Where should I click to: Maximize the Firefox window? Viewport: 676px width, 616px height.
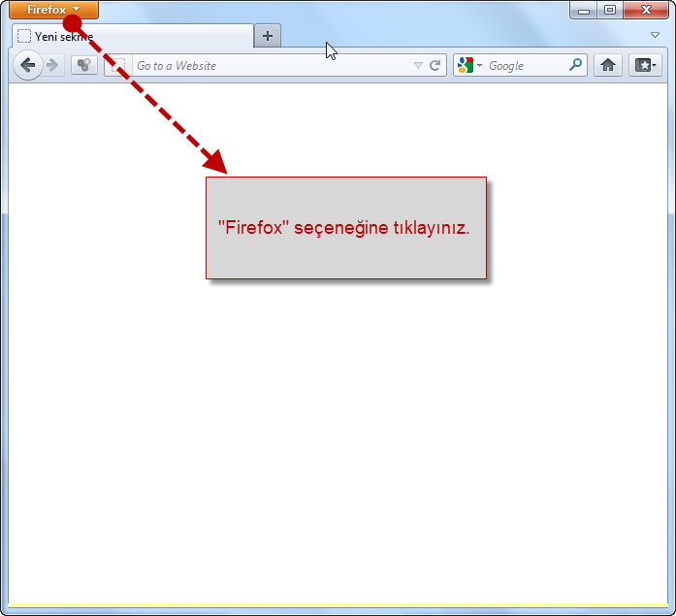[x=610, y=10]
